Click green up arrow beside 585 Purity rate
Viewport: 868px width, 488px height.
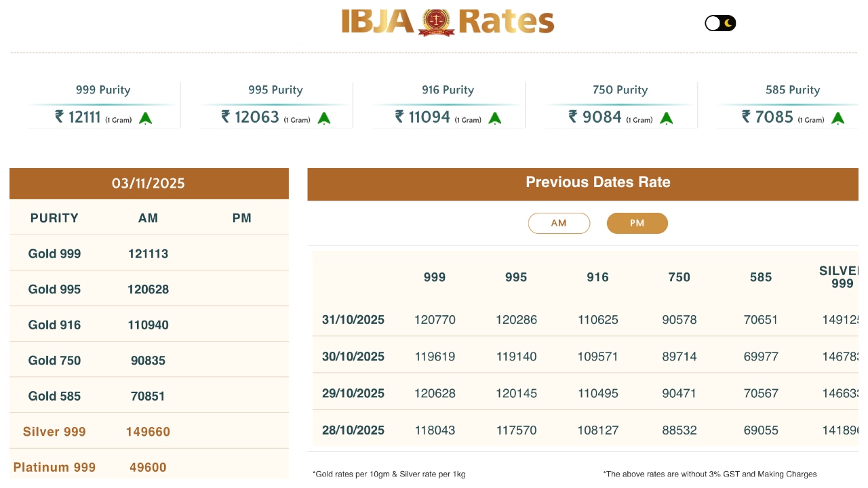tap(838, 119)
